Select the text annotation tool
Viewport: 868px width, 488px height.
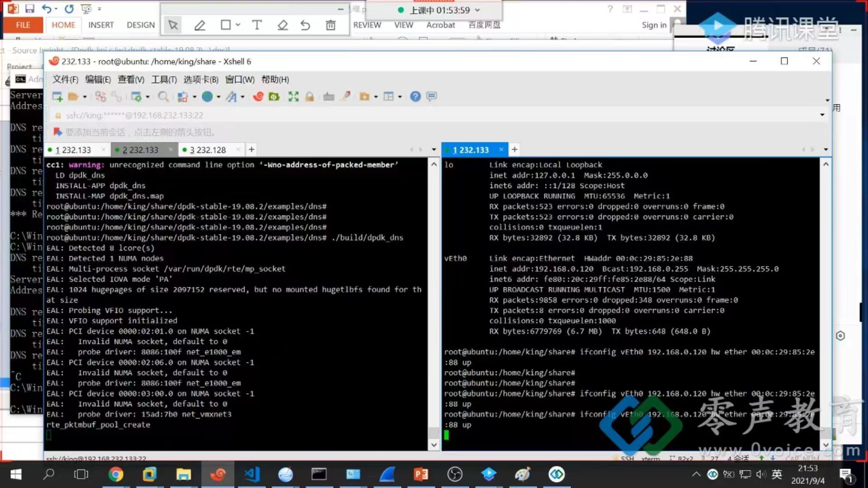click(257, 25)
